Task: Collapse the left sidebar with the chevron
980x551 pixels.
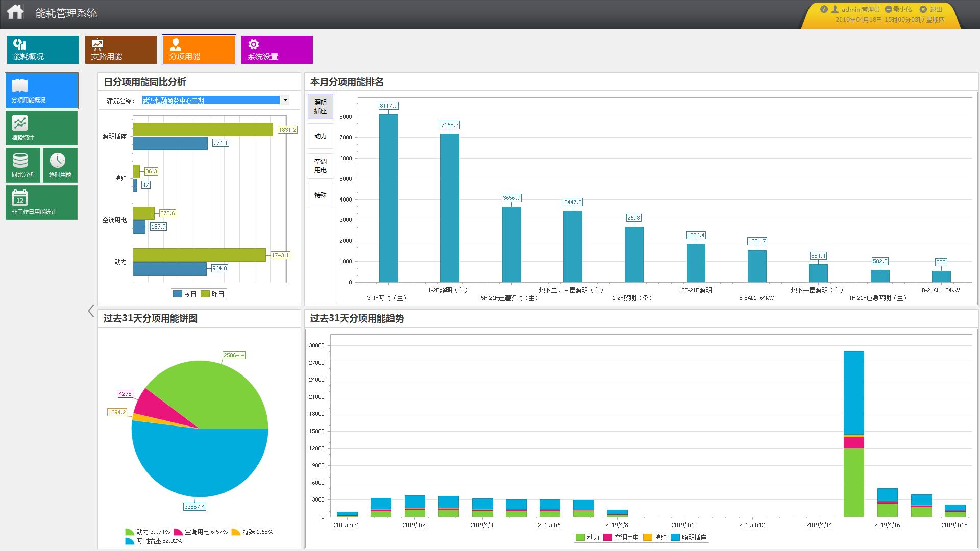Action: 91,311
